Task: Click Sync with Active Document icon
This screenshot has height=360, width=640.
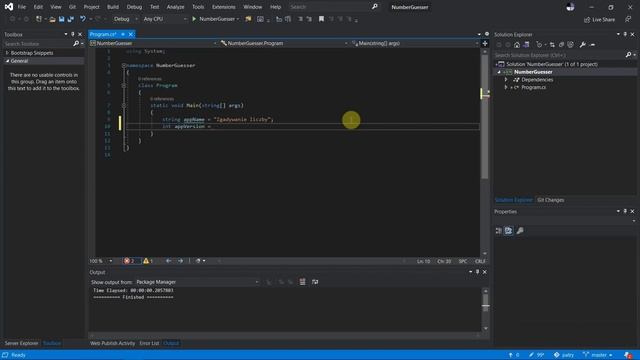Action: tap(552, 45)
